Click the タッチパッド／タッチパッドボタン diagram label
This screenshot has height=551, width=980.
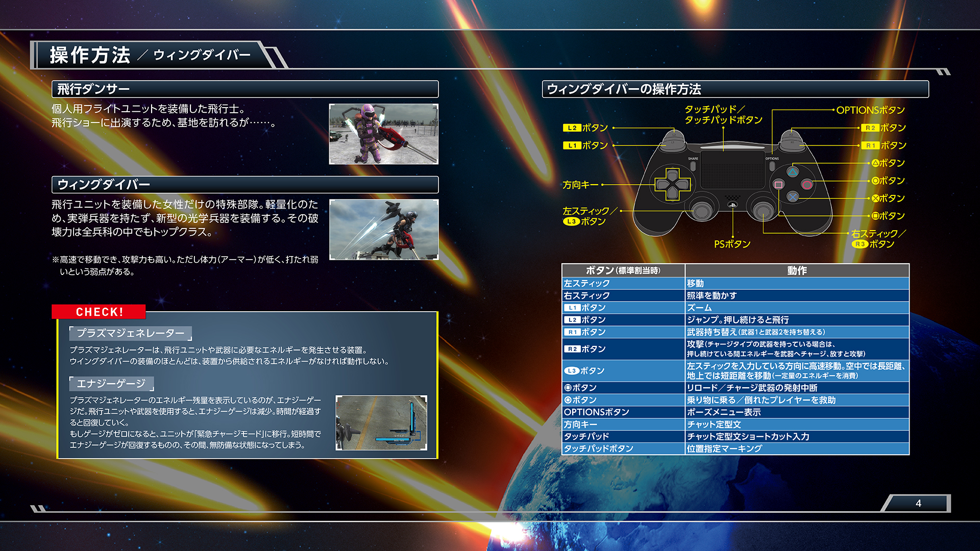click(x=723, y=115)
